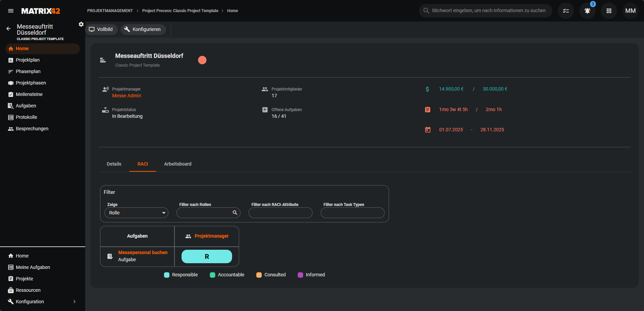644x311 pixels.
Task: Open the task checklist icon in header
Action: 566,11
